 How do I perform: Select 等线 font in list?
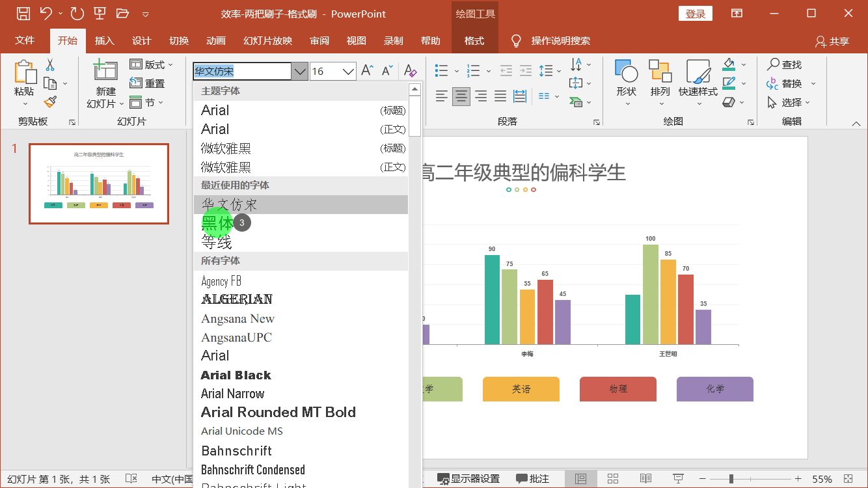tap(301, 242)
